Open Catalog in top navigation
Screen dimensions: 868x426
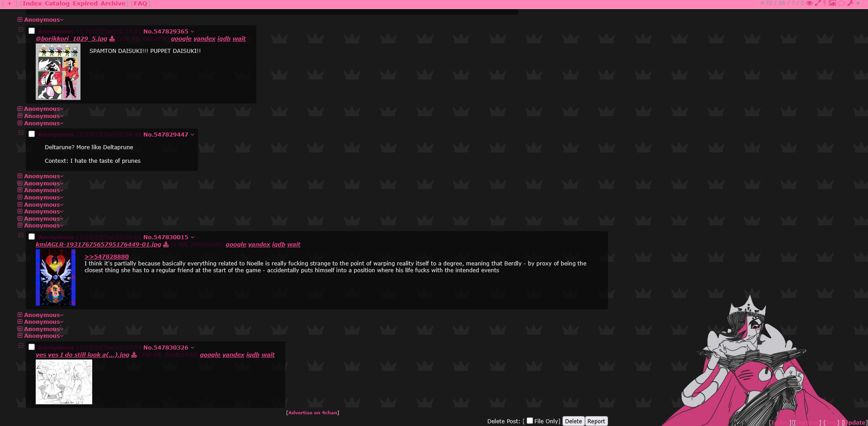coord(57,3)
